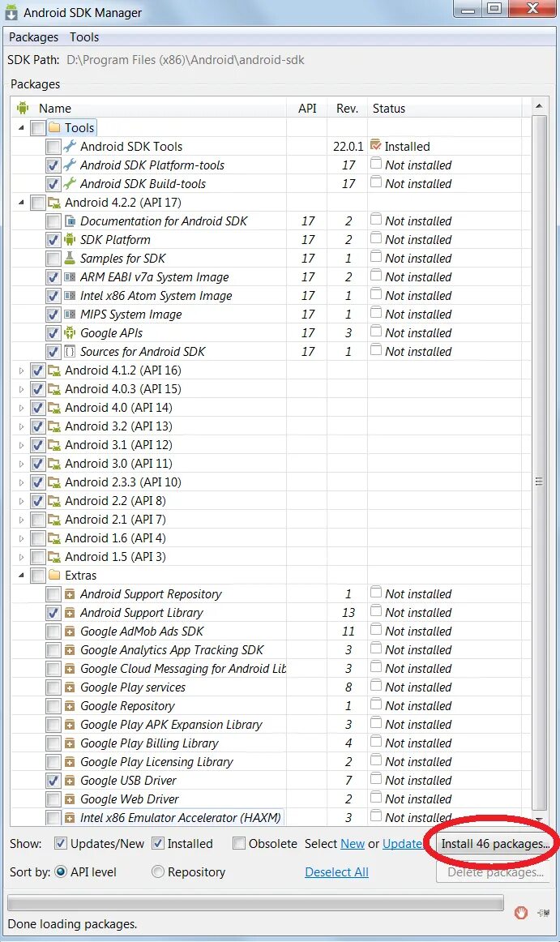Click the green wrench icon beside Android SDK Build-tools
The height and width of the screenshot is (942, 560).
70,183
